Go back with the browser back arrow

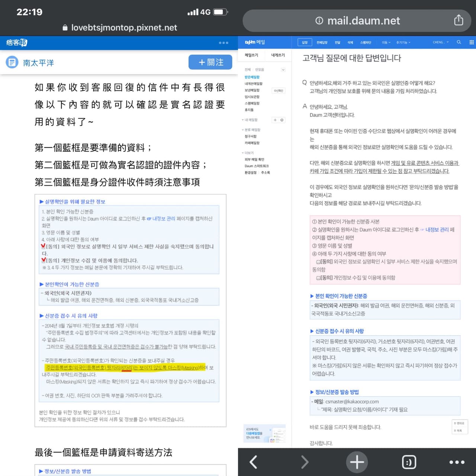(x=254, y=462)
